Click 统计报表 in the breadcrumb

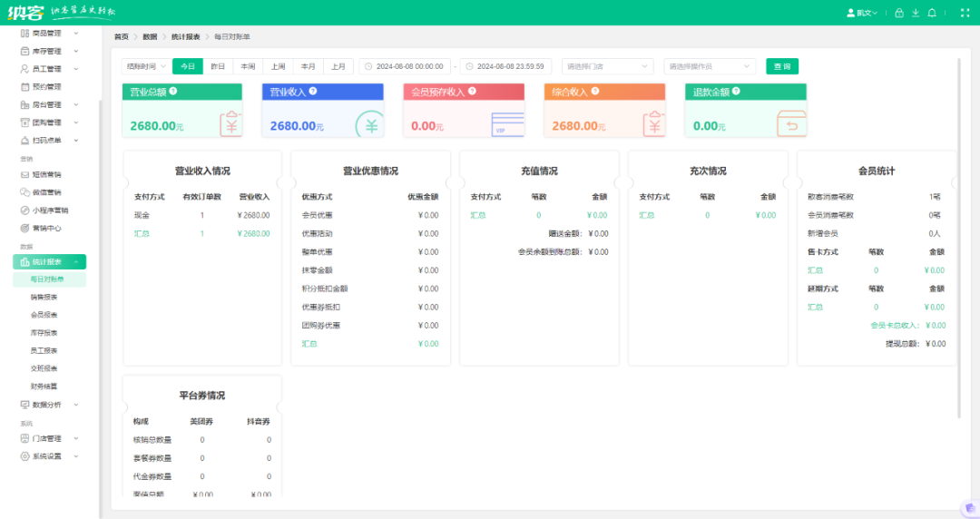pos(186,37)
